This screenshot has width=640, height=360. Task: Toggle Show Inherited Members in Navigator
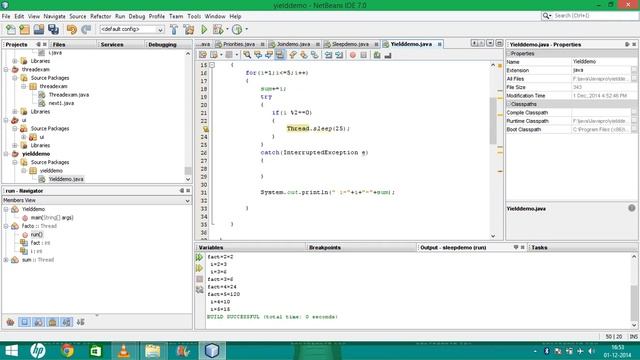coord(10,322)
